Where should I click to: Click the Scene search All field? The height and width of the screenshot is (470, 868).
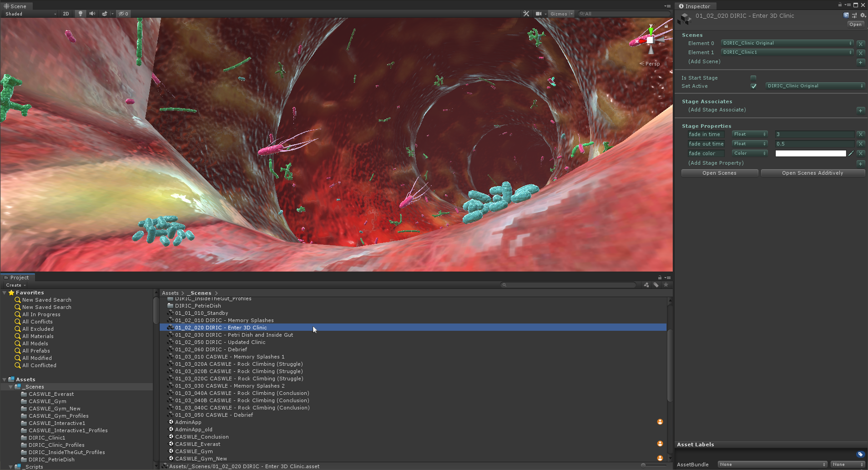[624, 14]
